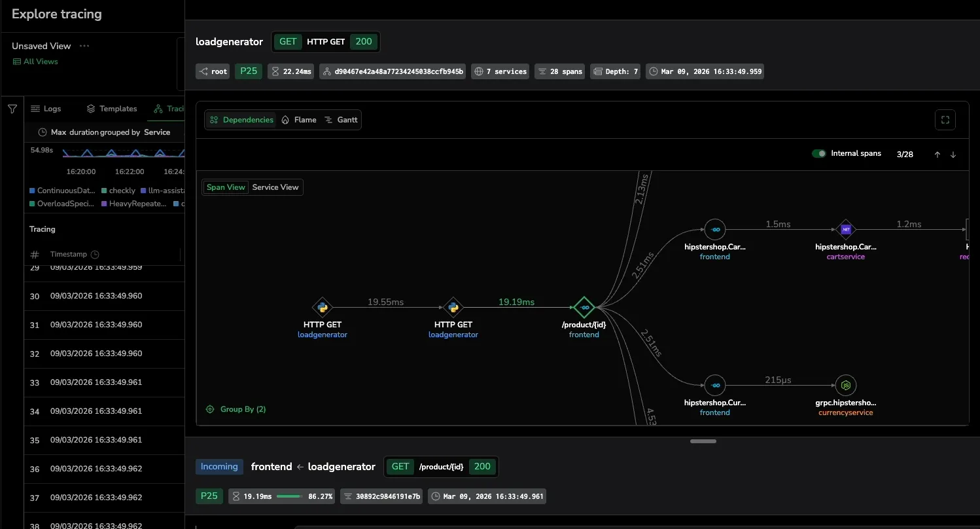Click the P25 badge in span details
Image resolution: width=980 pixels, height=529 pixels.
coord(209,496)
